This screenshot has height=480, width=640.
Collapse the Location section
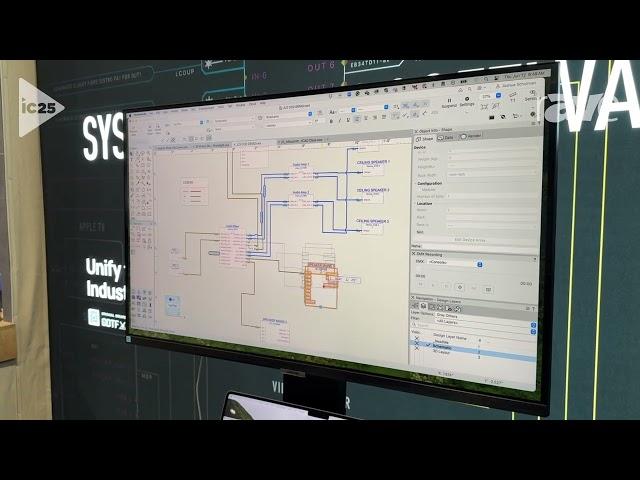(416, 203)
